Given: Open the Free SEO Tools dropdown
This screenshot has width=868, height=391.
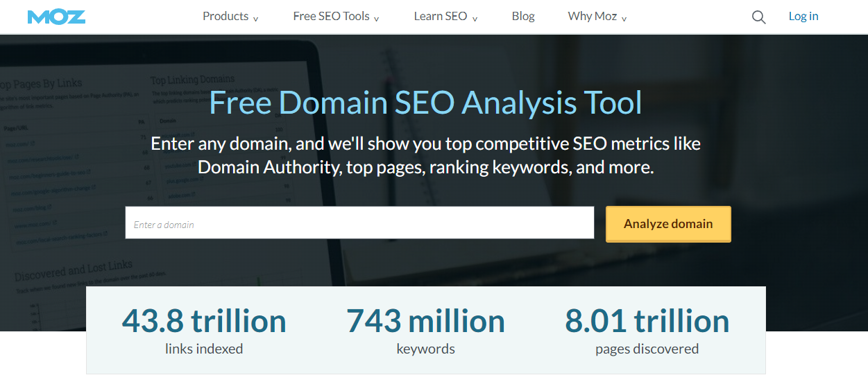Looking at the screenshot, I should click(x=336, y=17).
